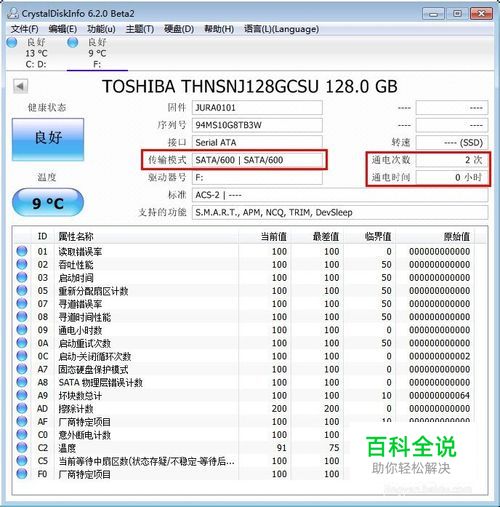This screenshot has height=507, width=500.
Task: Click the CrystalDiskInfo title bar icon
Action: [13, 13]
